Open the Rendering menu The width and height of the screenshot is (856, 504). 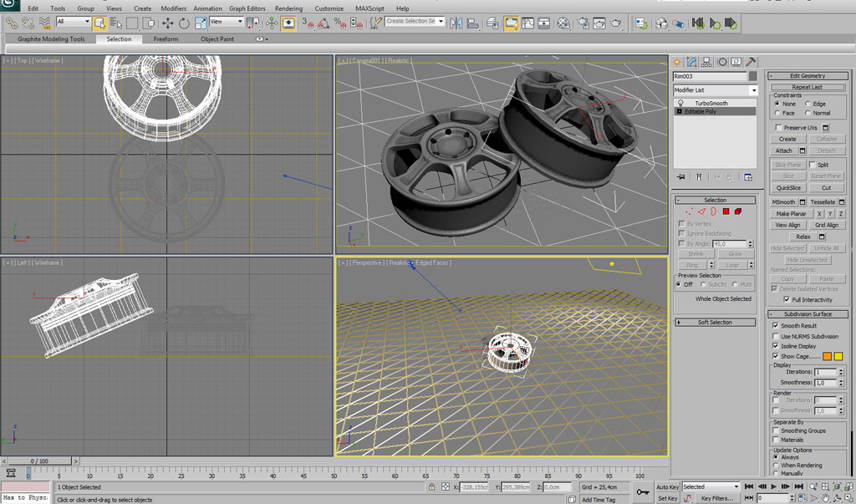tap(288, 8)
